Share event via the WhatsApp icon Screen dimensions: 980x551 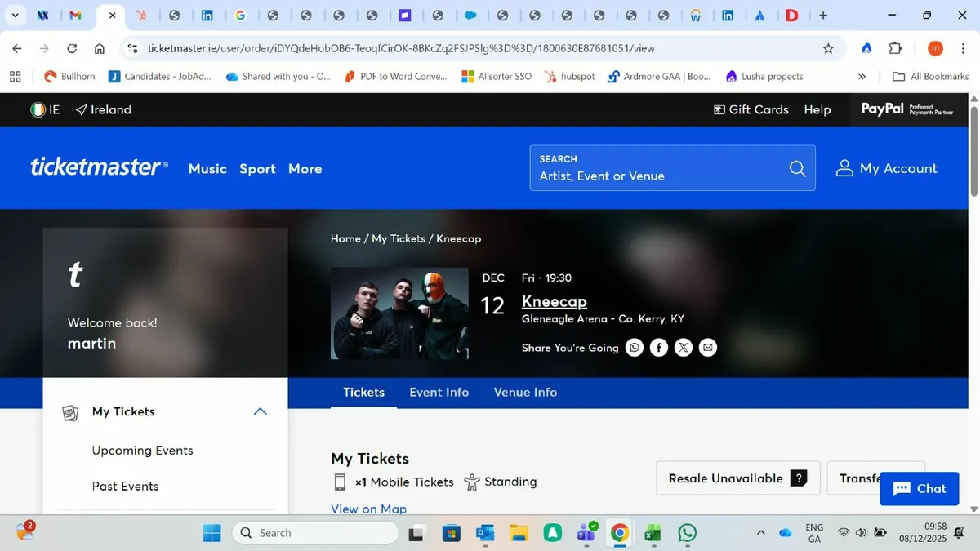(635, 347)
